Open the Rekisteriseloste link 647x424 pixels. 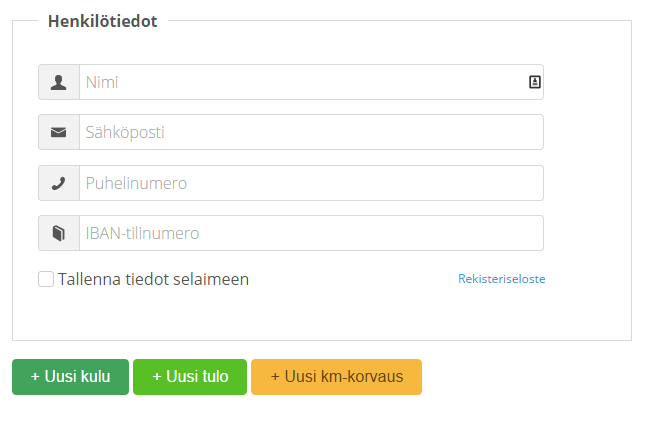[502, 279]
